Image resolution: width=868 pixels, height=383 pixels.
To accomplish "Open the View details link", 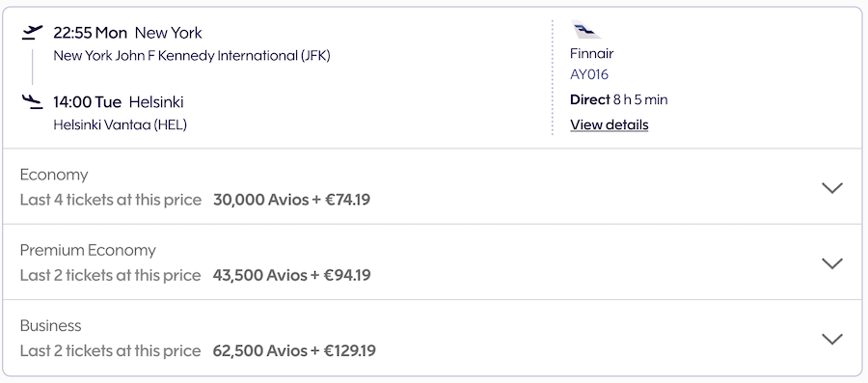I will click(x=609, y=125).
